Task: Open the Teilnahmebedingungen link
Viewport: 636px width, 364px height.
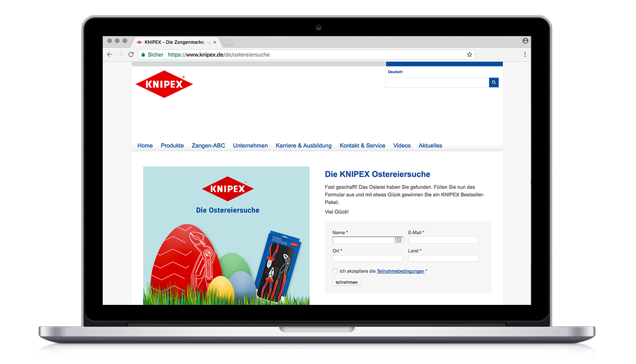Action: click(401, 271)
